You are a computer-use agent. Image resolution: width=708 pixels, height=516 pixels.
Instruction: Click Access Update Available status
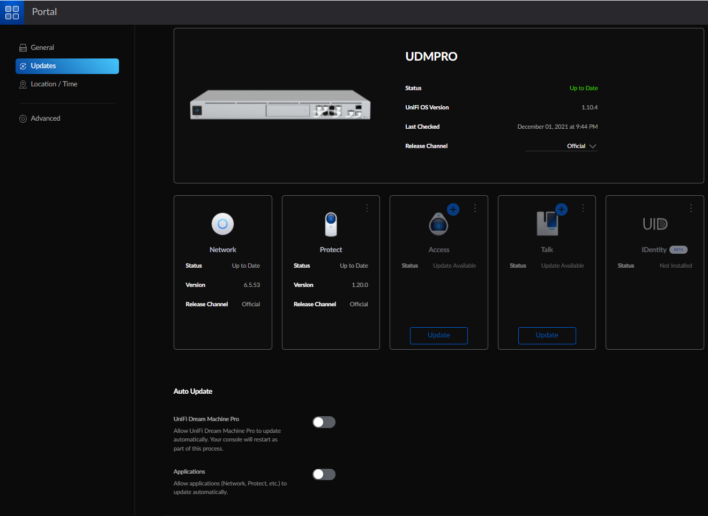tap(454, 265)
